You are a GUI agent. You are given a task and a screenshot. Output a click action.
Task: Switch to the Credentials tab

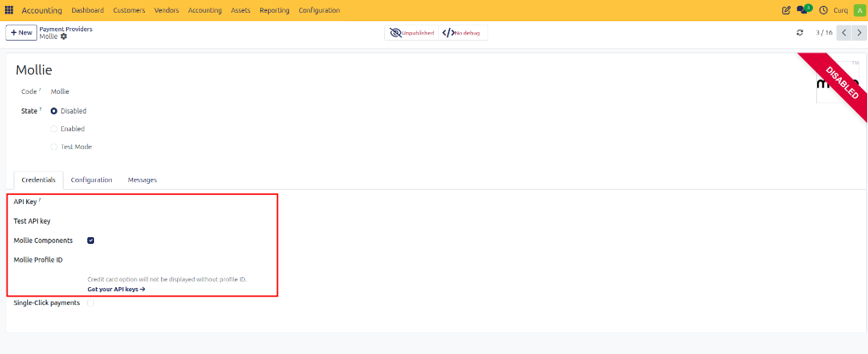[38, 180]
